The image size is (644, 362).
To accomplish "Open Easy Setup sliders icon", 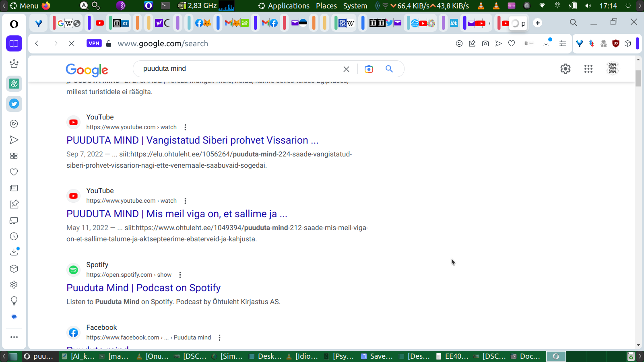I will click(x=563, y=43).
